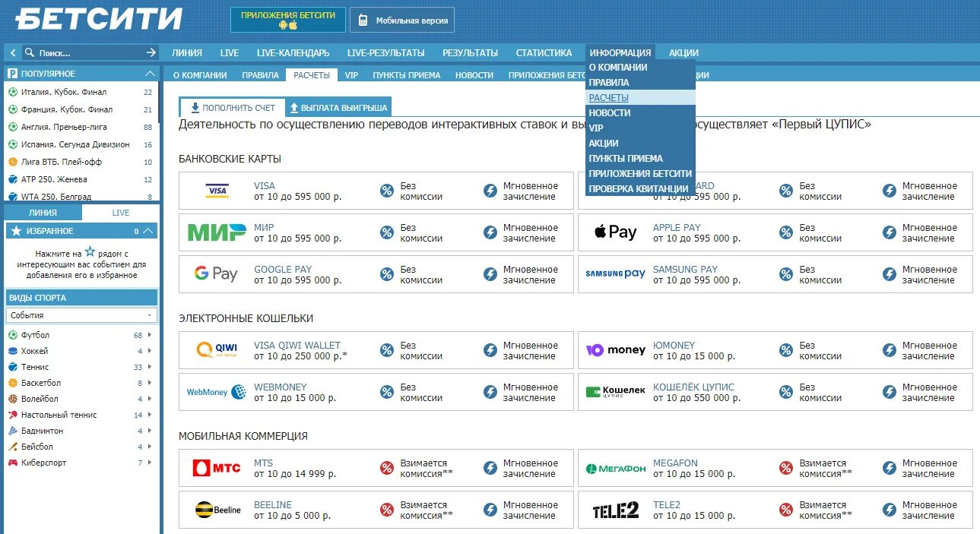
Task: Expand the Волейбол sport arrow
Action: pyautogui.click(x=149, y=399)
